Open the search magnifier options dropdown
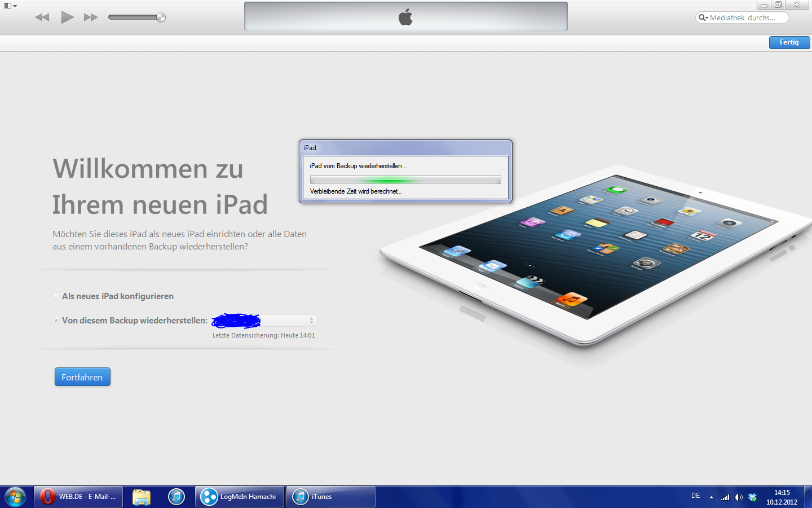 (x=703, y=17)
